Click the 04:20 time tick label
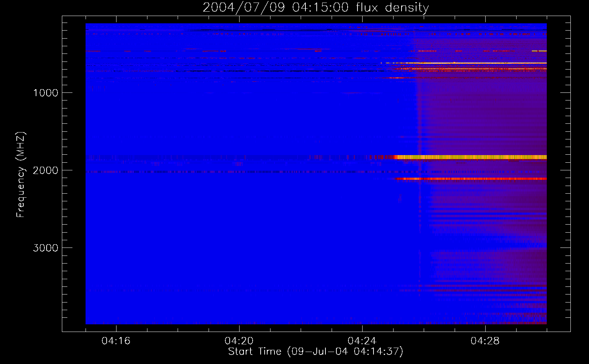Image resolution: width=589 pixels, height=364 pixels. pos(239,341)
